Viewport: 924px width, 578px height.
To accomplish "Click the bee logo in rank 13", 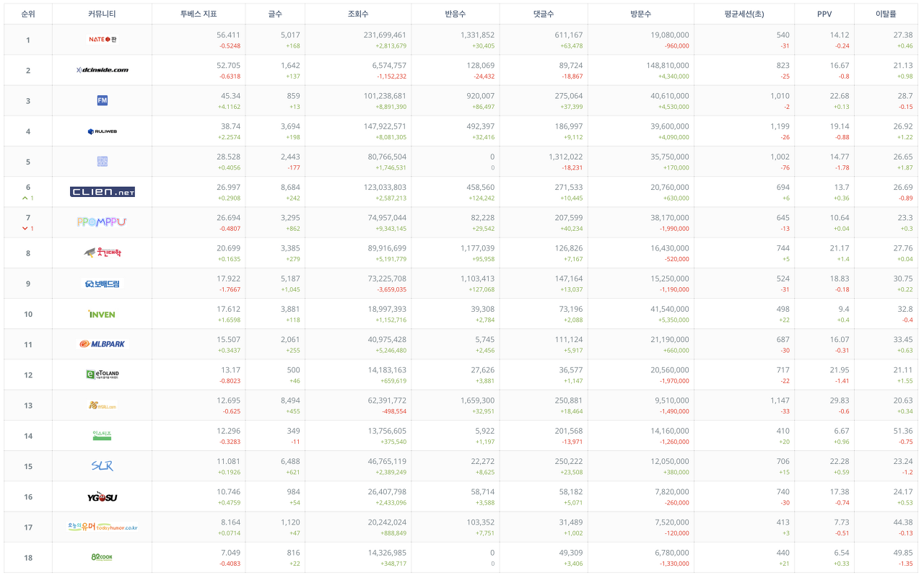I will pos(102,406).
